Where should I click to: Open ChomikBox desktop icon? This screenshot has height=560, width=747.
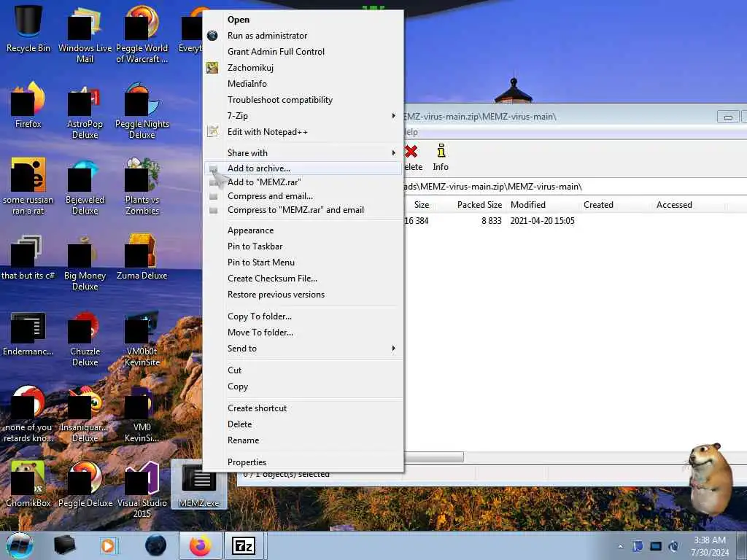pyautogui.click(x=28, y=484)
